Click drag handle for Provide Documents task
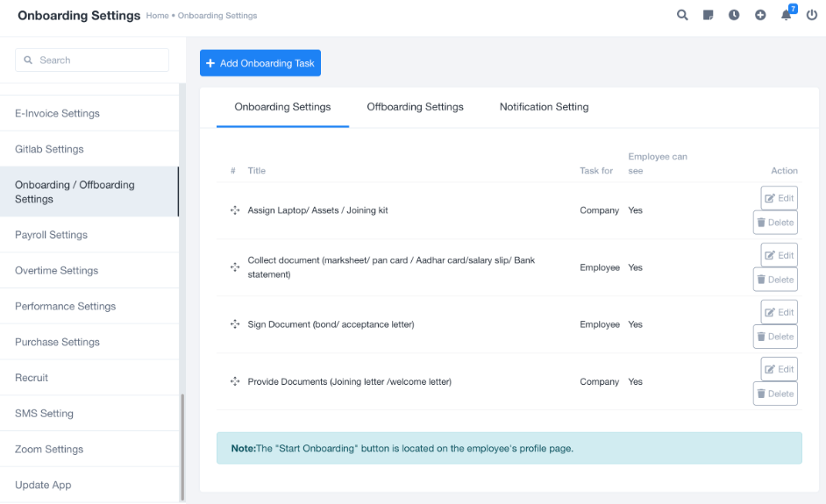 (x=235, y=381)
